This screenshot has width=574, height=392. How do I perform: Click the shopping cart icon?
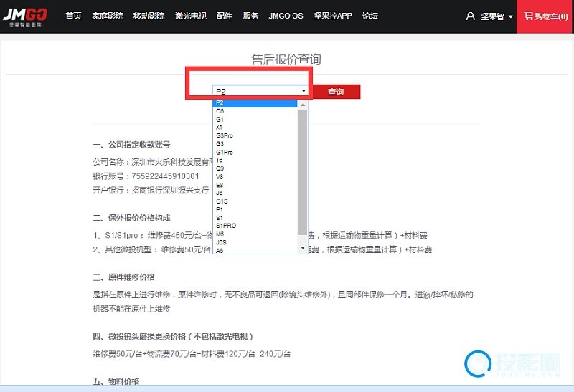tap(529, 16)
